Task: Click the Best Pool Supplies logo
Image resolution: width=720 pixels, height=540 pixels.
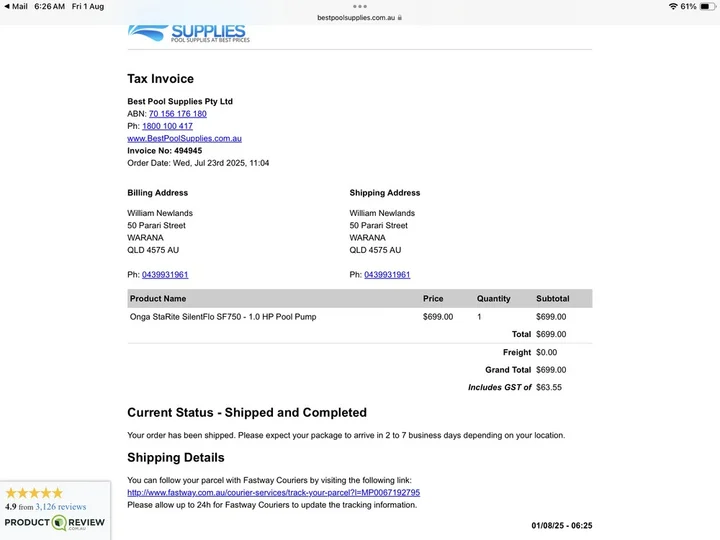Action: tap(189, 34)
